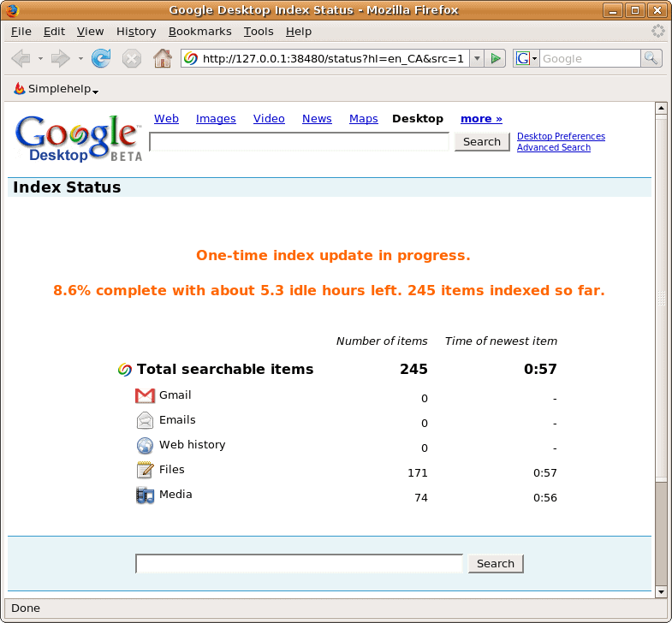The image size is (672, 623).
Task: Click the scrollbar down arrow
Action: (661, 592)
